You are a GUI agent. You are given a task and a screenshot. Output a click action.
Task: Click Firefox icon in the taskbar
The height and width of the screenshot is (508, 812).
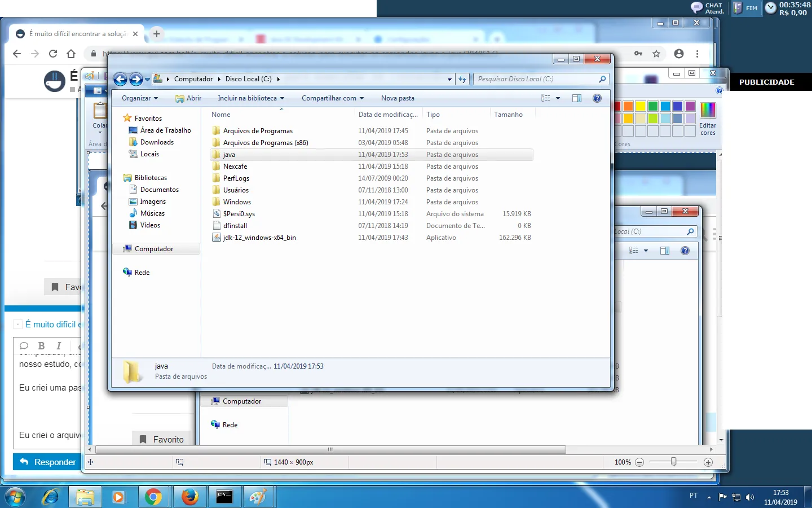pos(189,497)
